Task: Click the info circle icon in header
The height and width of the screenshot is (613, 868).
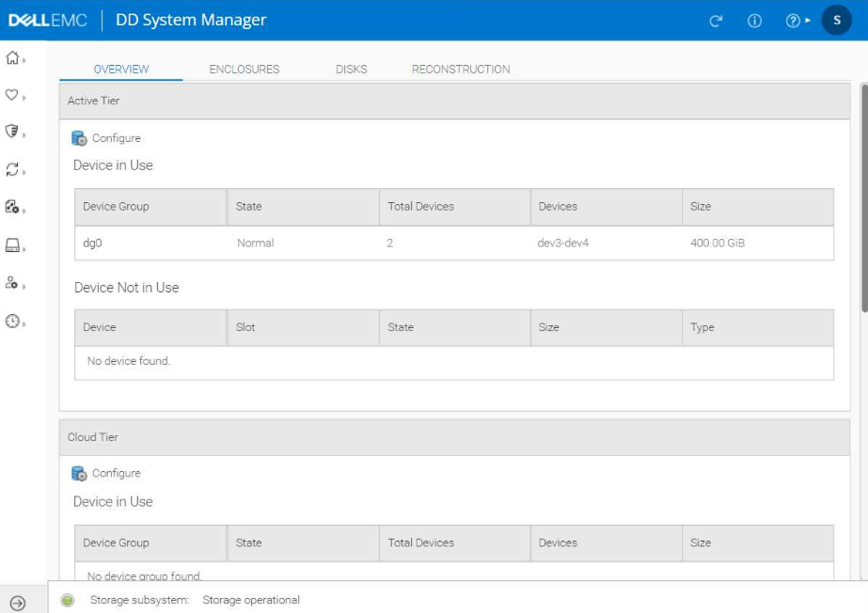Action: pyautogui.click(x=754, y=21)
